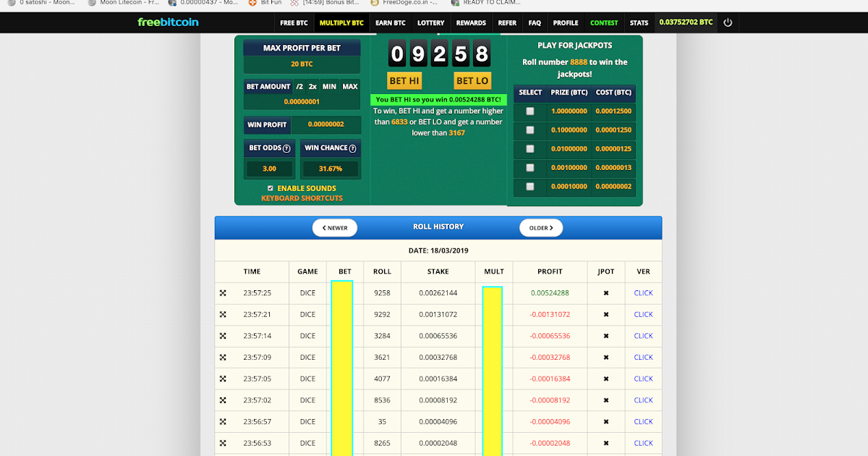Image resolution: width=868 pixels, height=456 pixels.
Task: Expand the Keyboard Shortcuts section
Action: coord(302,198)
